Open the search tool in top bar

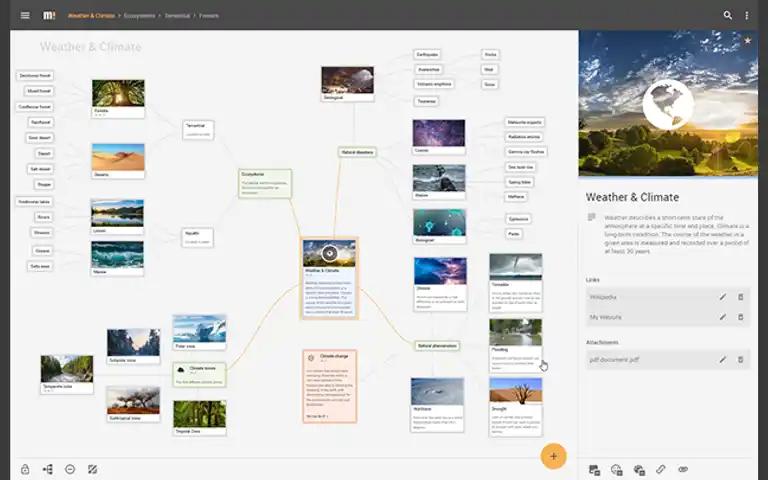(728, 15)
